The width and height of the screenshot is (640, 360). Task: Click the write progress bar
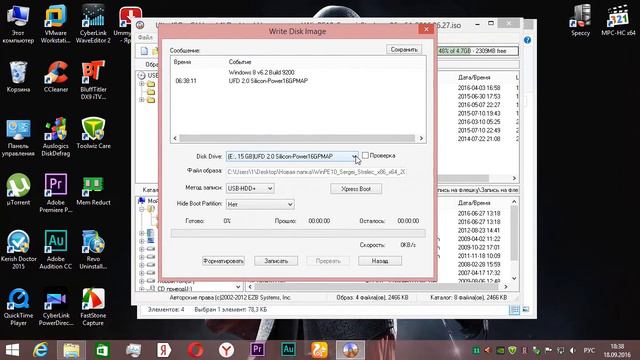click(298, 233)
